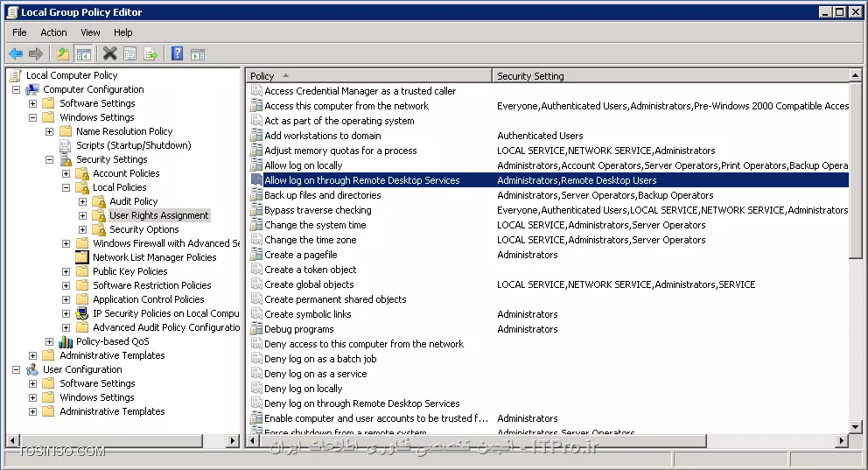Sort by the Security Setting column header
The width and height of the screenshot is (868, 470).
pos(670,76)
